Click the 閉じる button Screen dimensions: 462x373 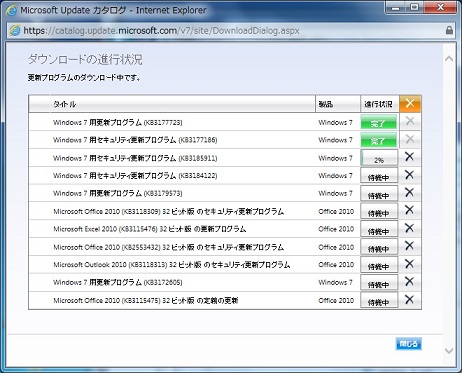tap(409, 344)
